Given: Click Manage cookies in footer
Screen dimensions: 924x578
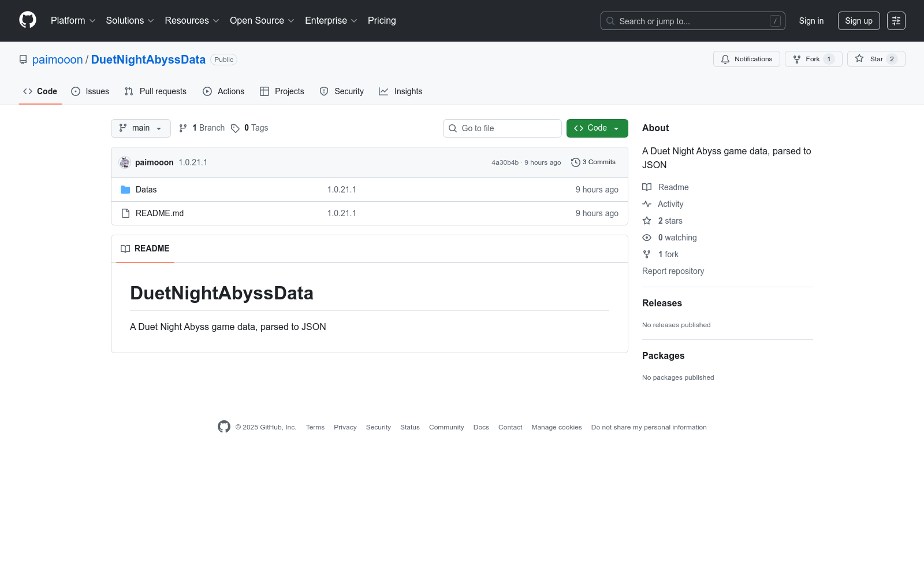Looking at the screenshot, I should pyautogui.click(x=557, y=427).
